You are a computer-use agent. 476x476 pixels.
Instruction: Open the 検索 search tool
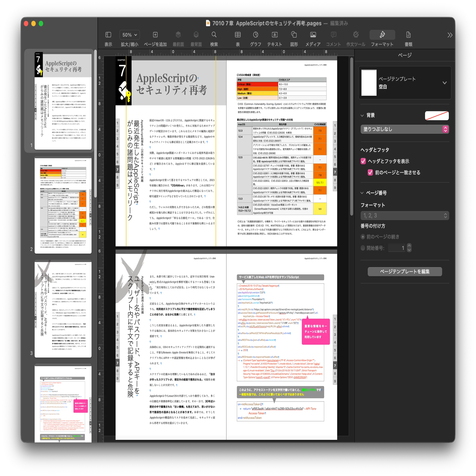(x=214, y=35)
